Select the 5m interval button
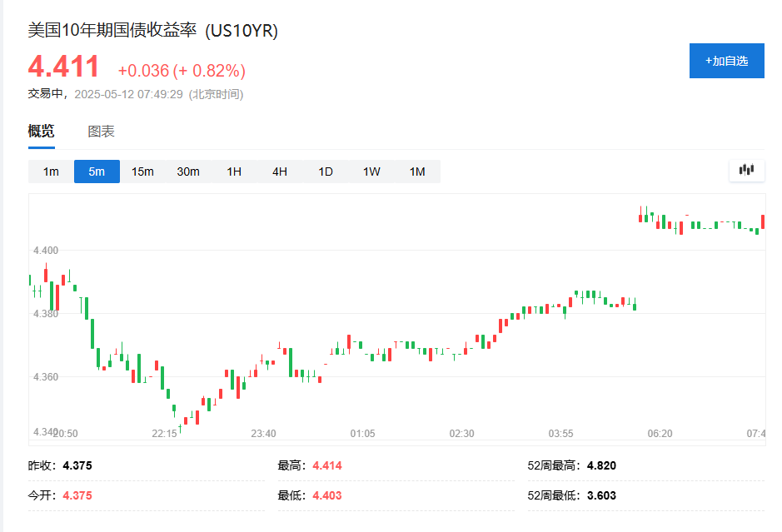The width and height of the screenshot is (782, 532). 97,172
